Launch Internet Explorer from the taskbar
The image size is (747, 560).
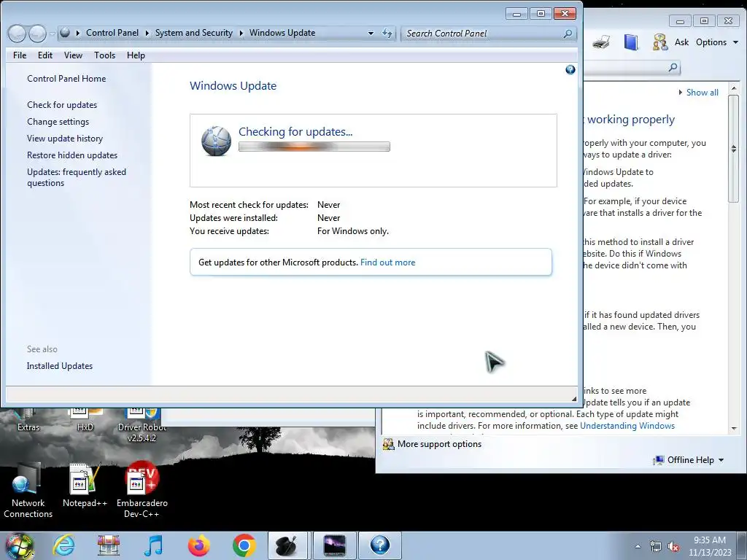point(64,545)
